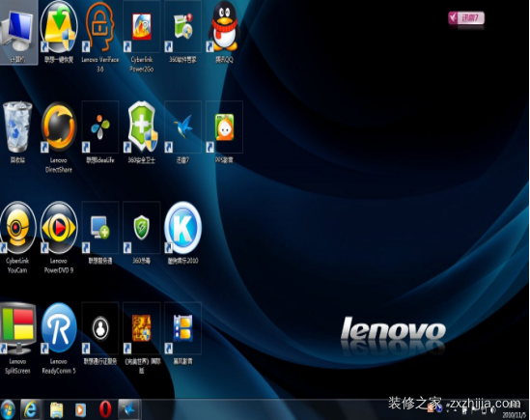Launch 腾讯QQ penguin icon

(x=224, y=33)
